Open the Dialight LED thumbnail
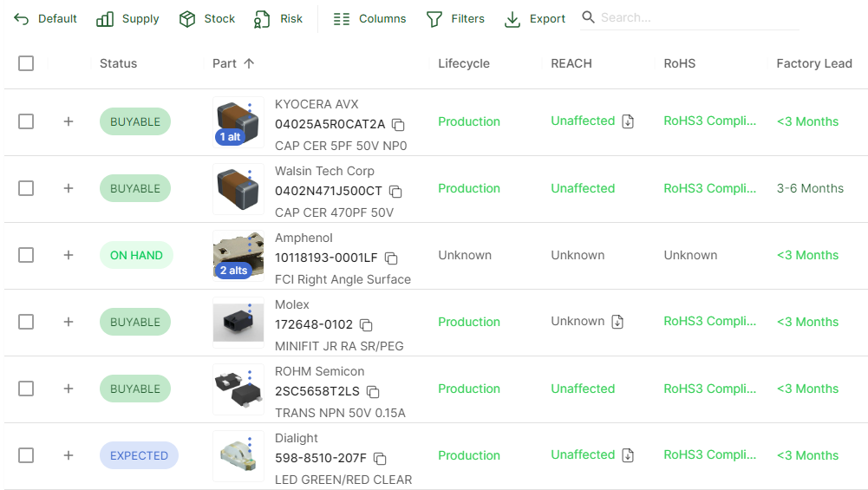The image size is (868, 490). click(x=238, y=456)
